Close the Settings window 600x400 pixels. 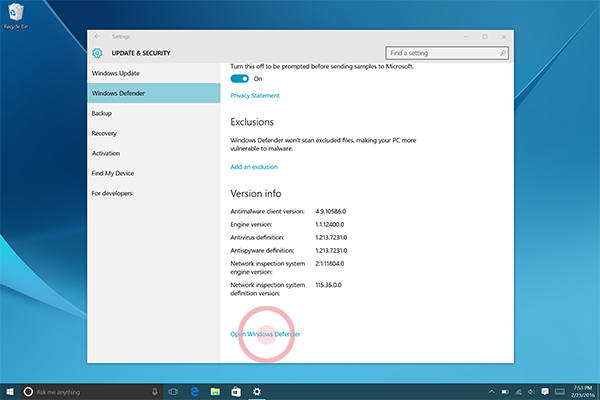coord(504,36)
